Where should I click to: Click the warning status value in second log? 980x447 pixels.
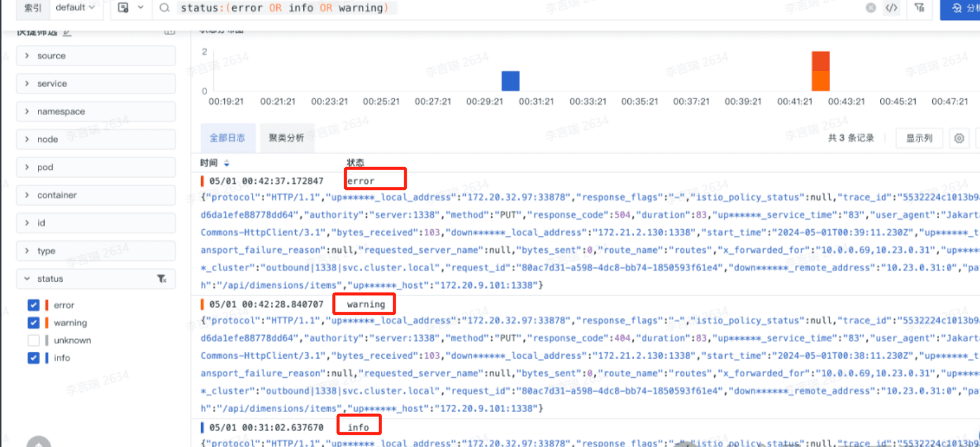[x=366, y=304]
